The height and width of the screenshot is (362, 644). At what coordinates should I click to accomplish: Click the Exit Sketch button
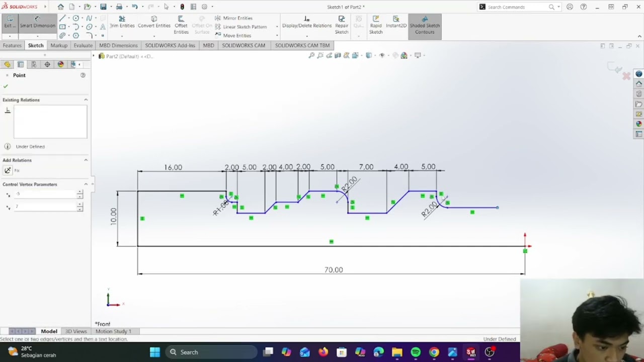coord(10,23)
